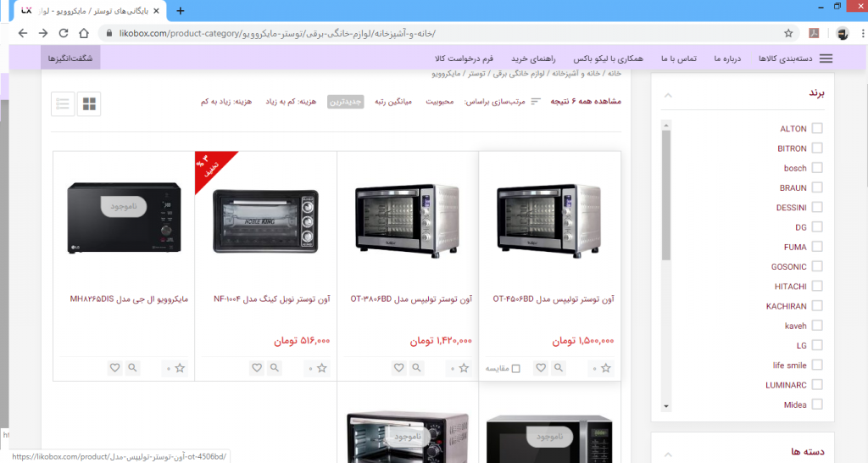Check the BITRON brand filter
The height and width of the screenshot is (463, 868).
pyautogui.click(x=817, y=148)
